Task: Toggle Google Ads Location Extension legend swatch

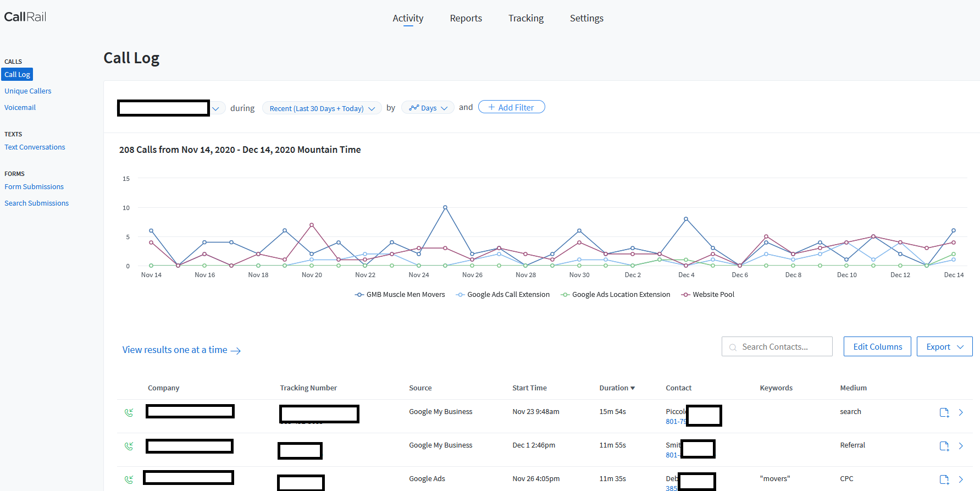Action: 565,295
